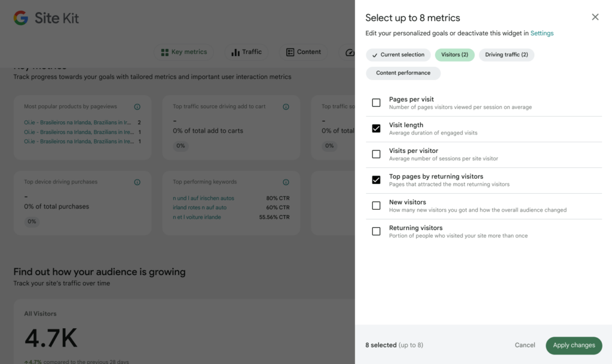612x364 pixels.
Task: Click the Apply changes button
Action: coord(574,345)
